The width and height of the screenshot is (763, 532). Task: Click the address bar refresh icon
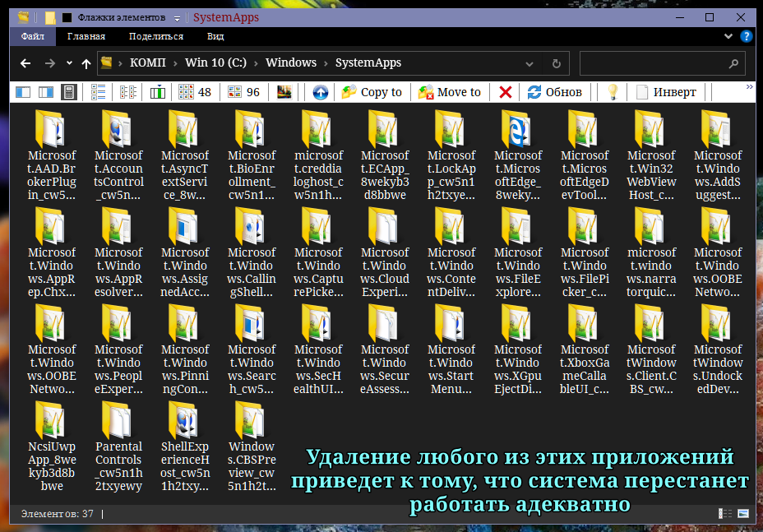point(556,64)
